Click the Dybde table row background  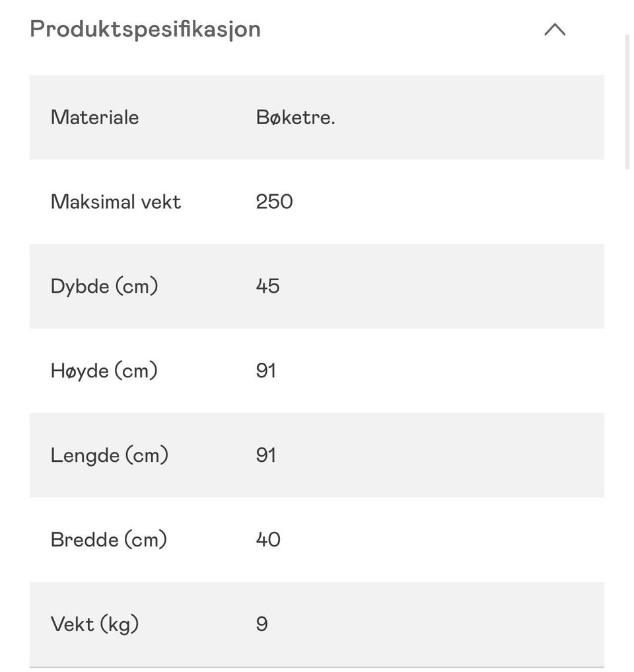click(317, 286)
